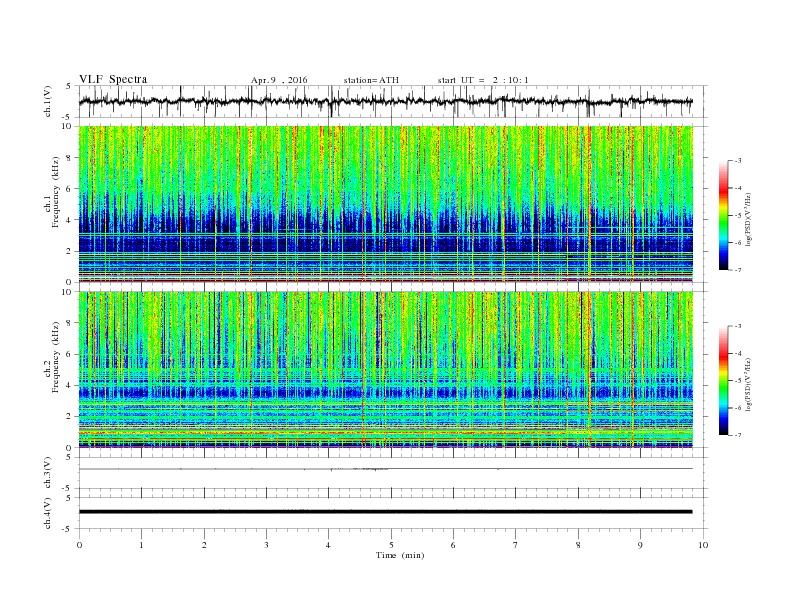This screenshot has width=792, height=612.
Task: Click the "-5" tick on ch.1 colorbar
Action: [738, 215]
